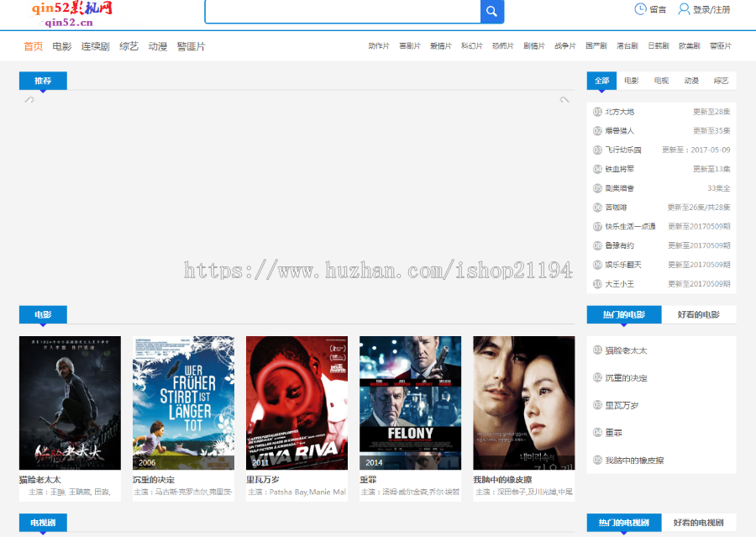Open the 留言 message link
The width and height of the screenshot is (756, 537).
[x=658, y=9]
